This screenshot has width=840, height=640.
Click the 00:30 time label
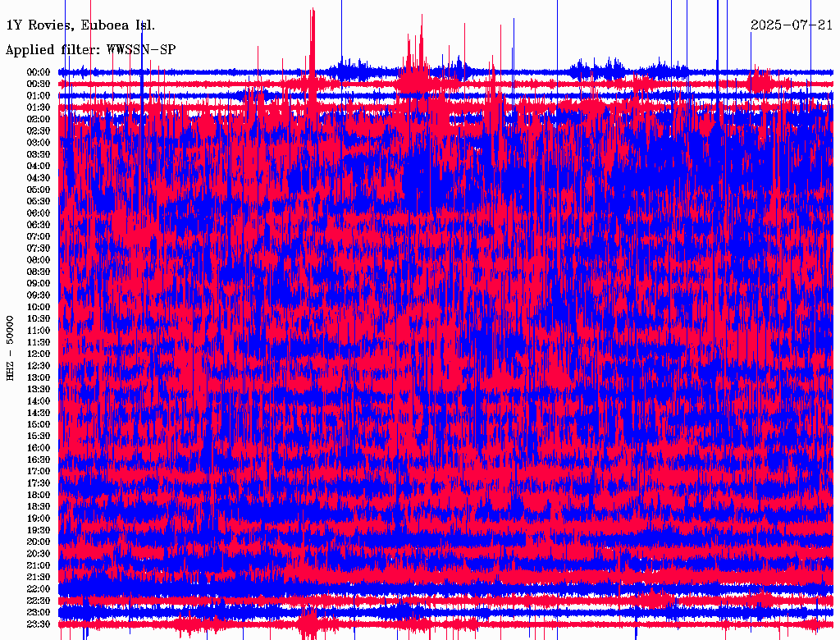39,84
